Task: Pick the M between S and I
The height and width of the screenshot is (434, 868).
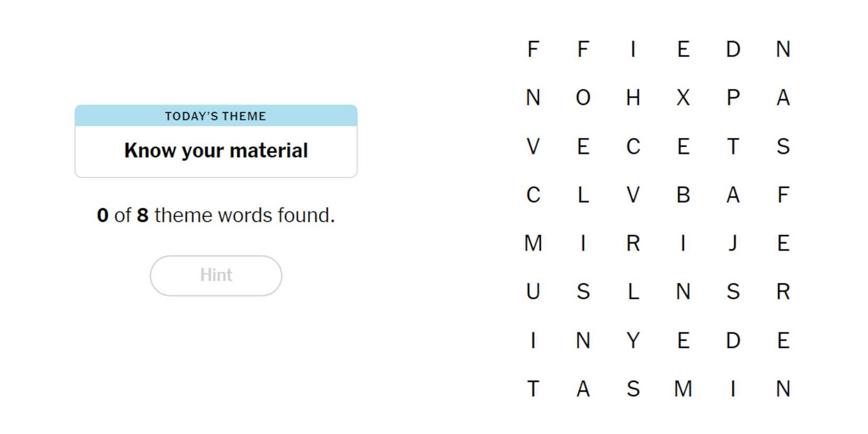Action: [x=683, y=389]
